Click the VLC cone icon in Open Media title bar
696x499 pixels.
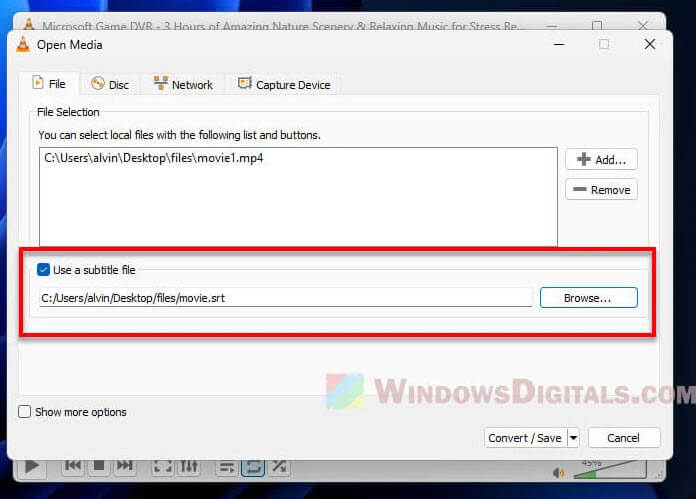point(23,44)
